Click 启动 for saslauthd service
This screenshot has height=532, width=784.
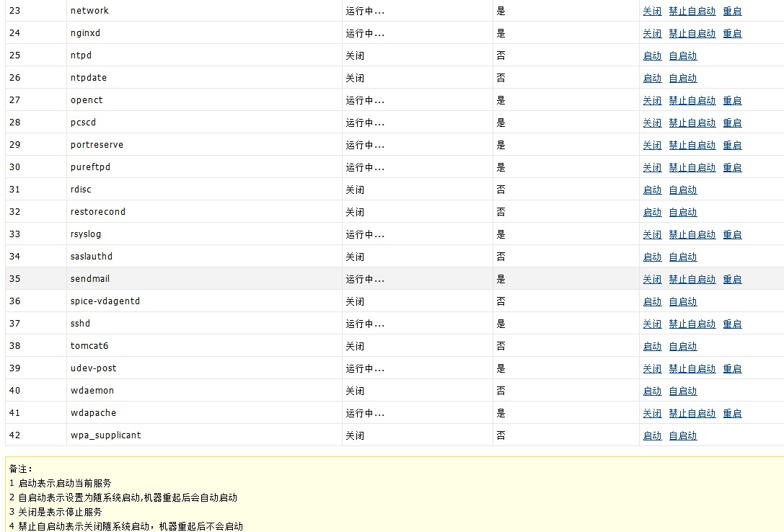(652, 257)
